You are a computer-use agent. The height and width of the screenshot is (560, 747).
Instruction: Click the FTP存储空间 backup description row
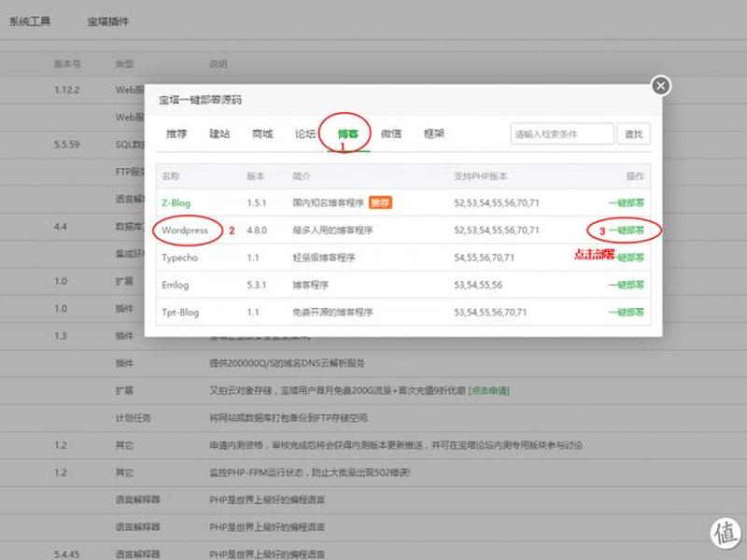pyautogui.click(x=289, y=418)
